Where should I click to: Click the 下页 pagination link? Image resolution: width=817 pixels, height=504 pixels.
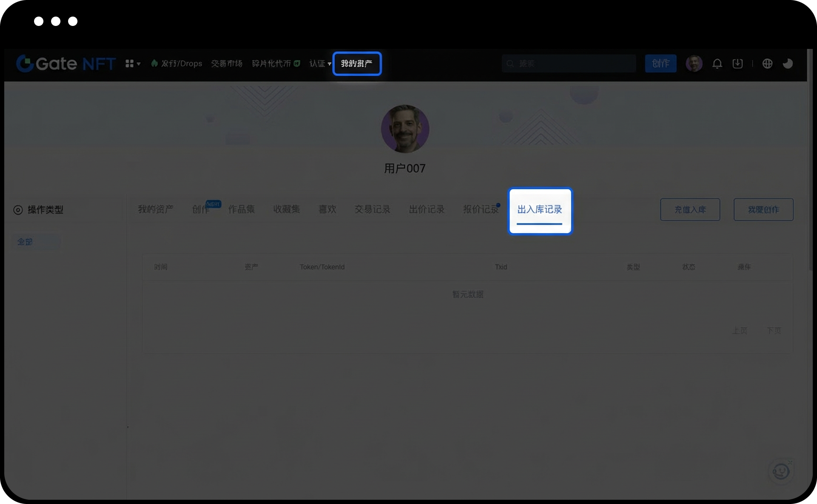pos(774,330)
